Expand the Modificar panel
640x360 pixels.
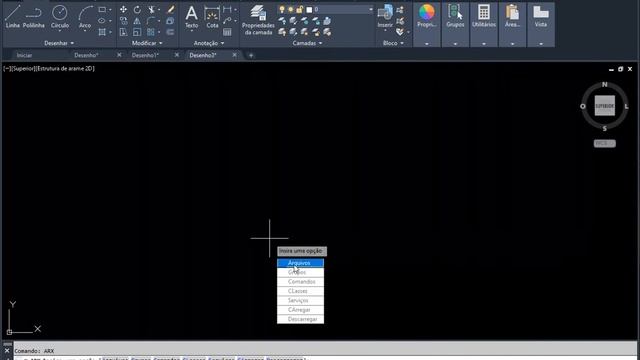[147, 43]
